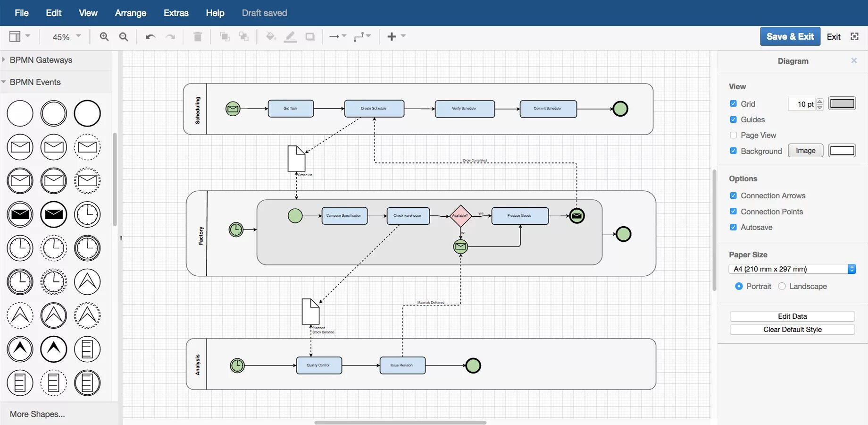Select Portrait orientation

739,286
